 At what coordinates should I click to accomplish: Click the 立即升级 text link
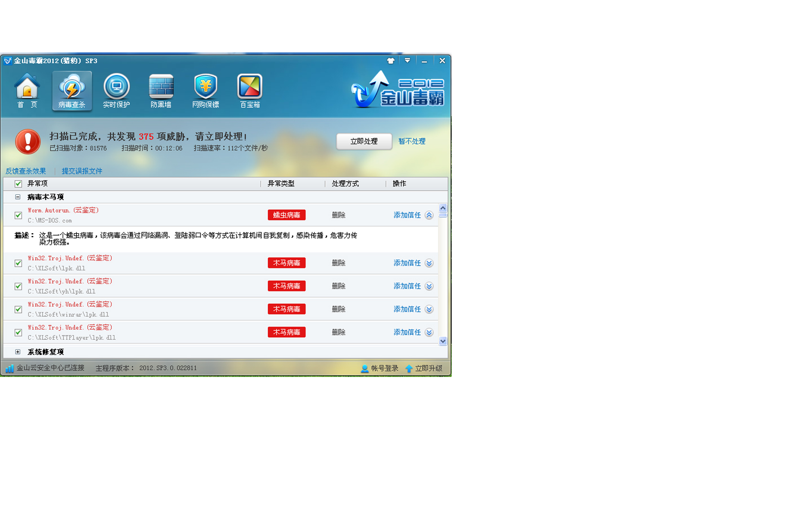coord(429,368)
